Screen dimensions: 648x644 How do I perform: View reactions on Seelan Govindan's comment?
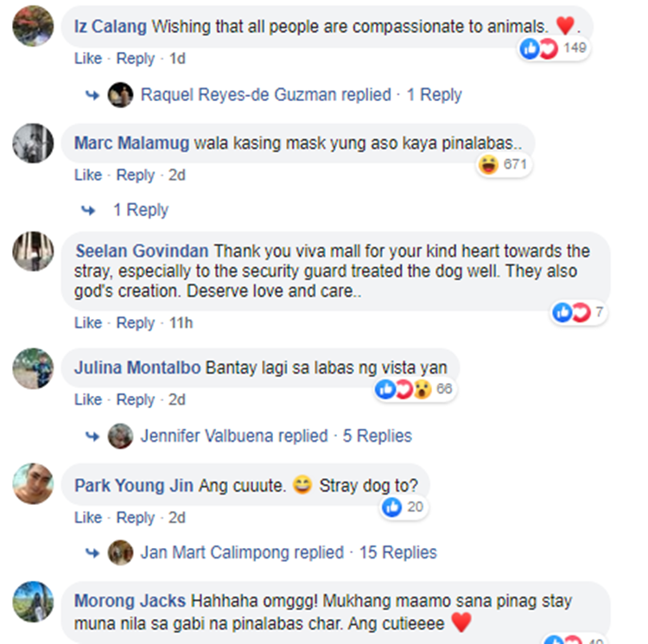tap(579, 312)
